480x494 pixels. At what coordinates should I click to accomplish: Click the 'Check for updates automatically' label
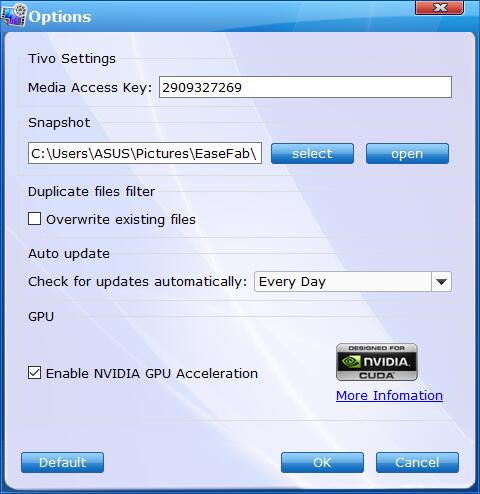[137, 282]
